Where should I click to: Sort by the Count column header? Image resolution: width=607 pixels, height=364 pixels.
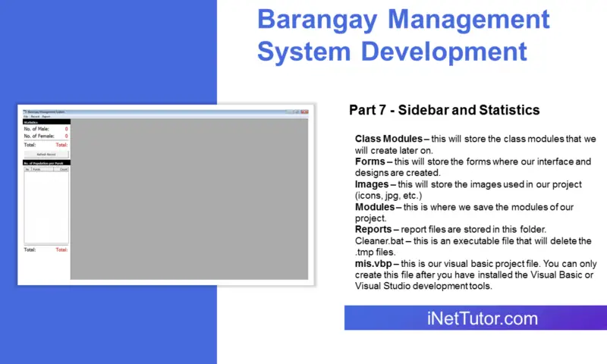(x=64, y=169)
